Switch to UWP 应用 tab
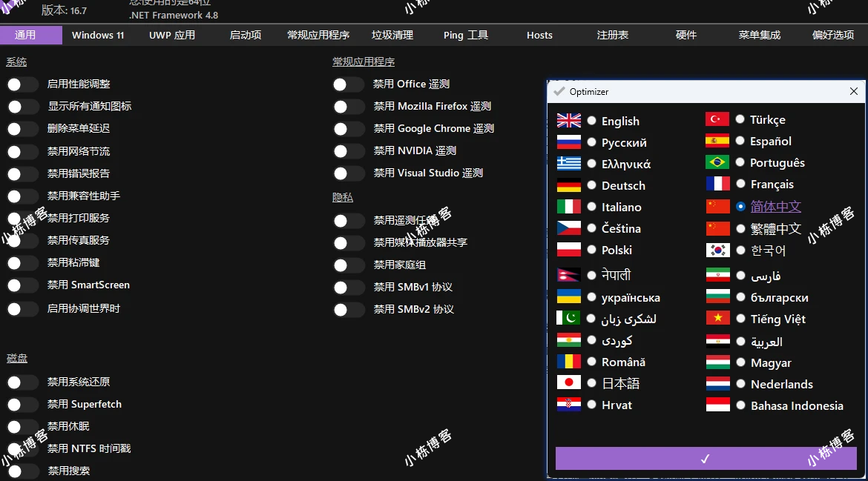The image size is (868, 481). point(172,35)
